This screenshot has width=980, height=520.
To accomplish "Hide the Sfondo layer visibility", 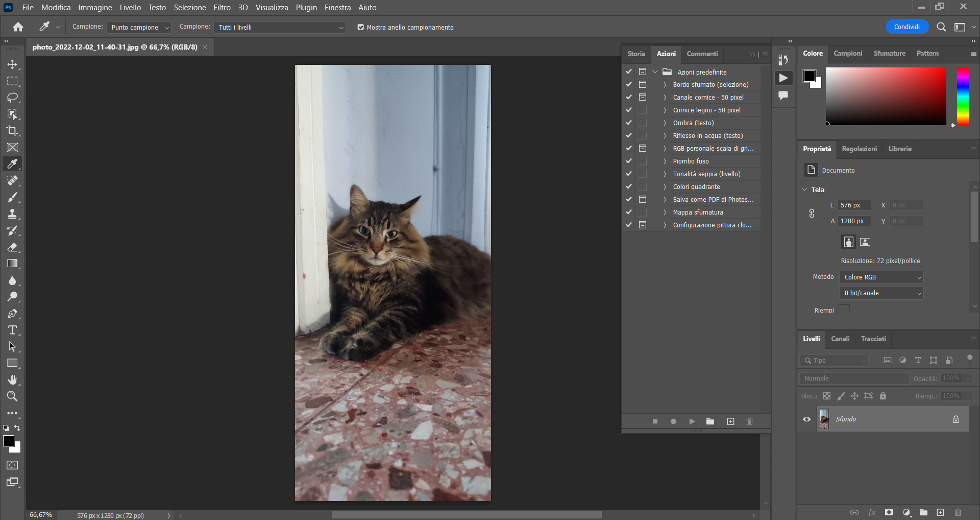I will coord(806,419).
